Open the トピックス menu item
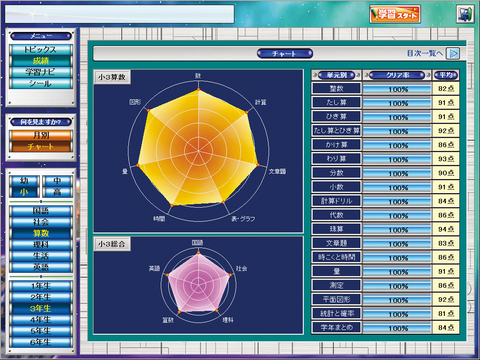Screen dimensions: 480x360 click(41, 50)
